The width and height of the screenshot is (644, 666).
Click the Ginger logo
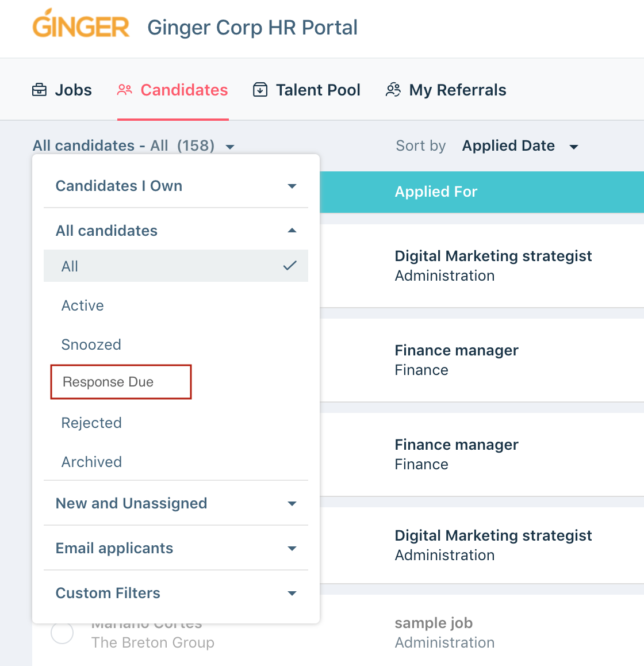(80, 24)
